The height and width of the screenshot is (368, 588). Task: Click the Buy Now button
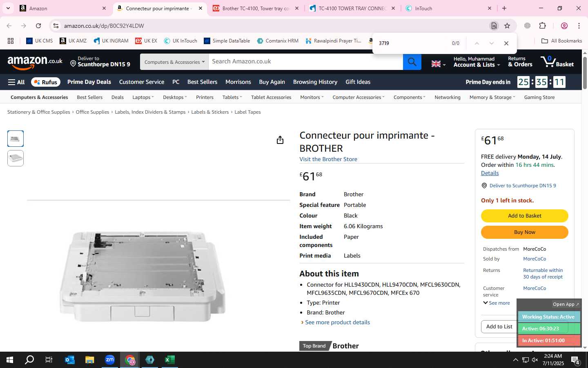tap(525, 232)
